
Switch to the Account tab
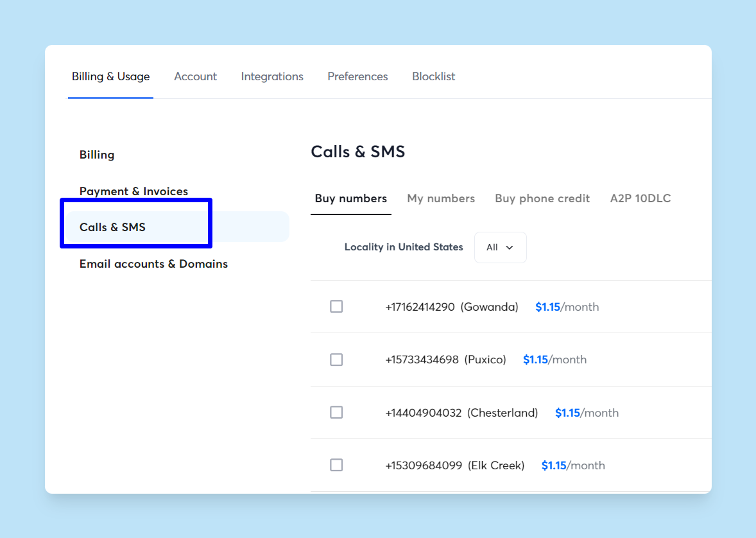click(195, 76)
